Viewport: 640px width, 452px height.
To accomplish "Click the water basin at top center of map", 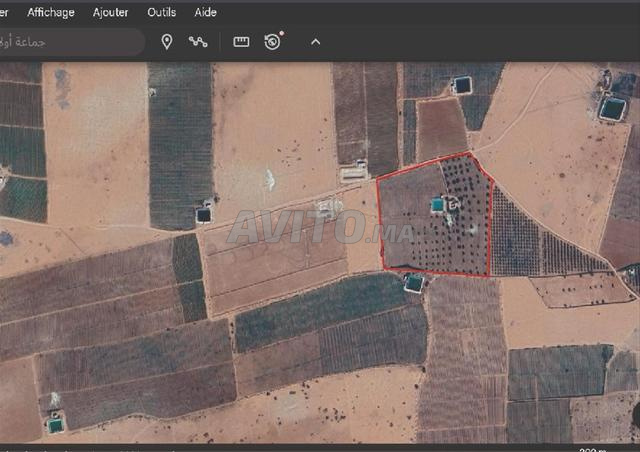I will coord(462,85).
